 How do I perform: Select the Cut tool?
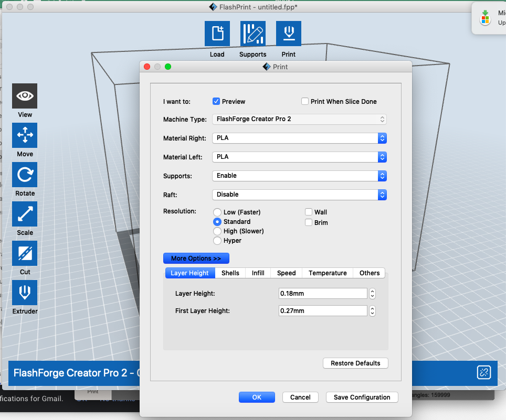point(25,253)
